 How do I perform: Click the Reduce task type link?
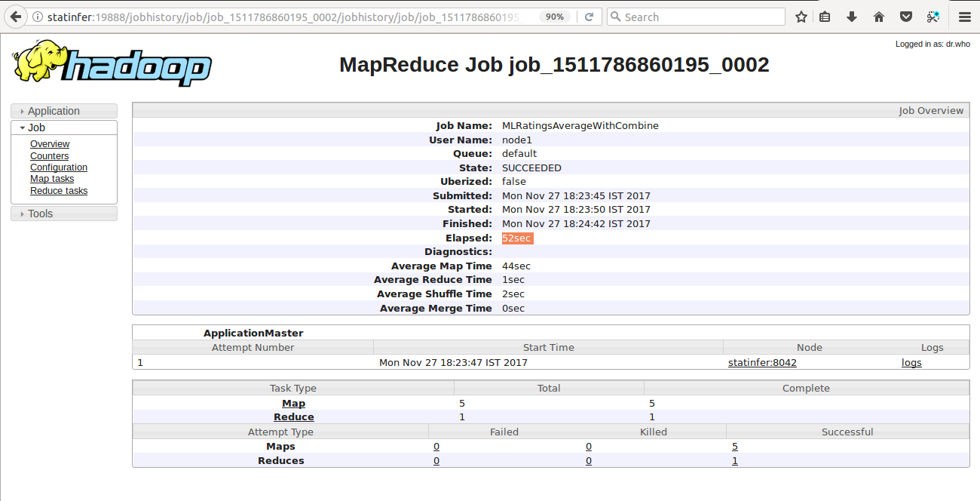click(x=294, y=417)
